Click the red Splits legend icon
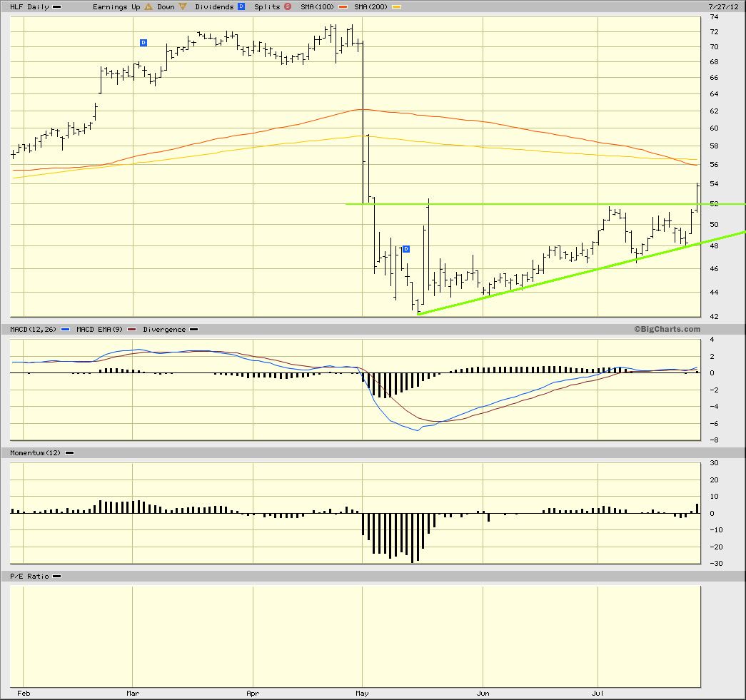Viewport: 746px width, 700px height. [x=288, y=6]
